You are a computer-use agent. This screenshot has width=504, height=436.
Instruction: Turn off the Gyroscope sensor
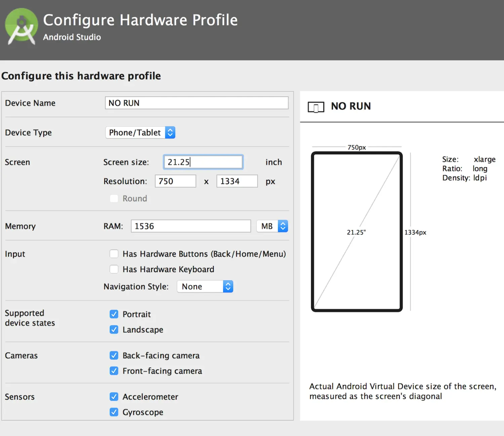point(114,412)
